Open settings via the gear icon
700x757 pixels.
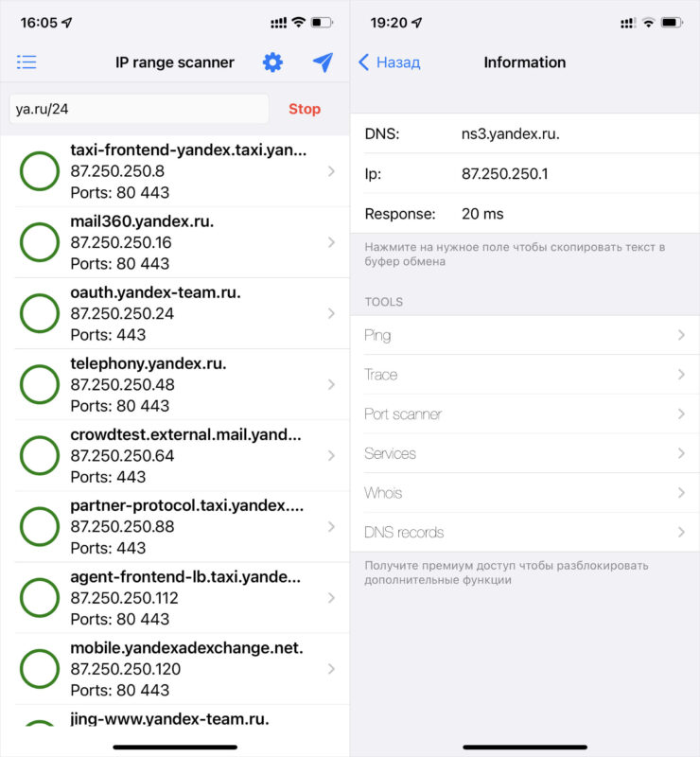click(272, 62)
